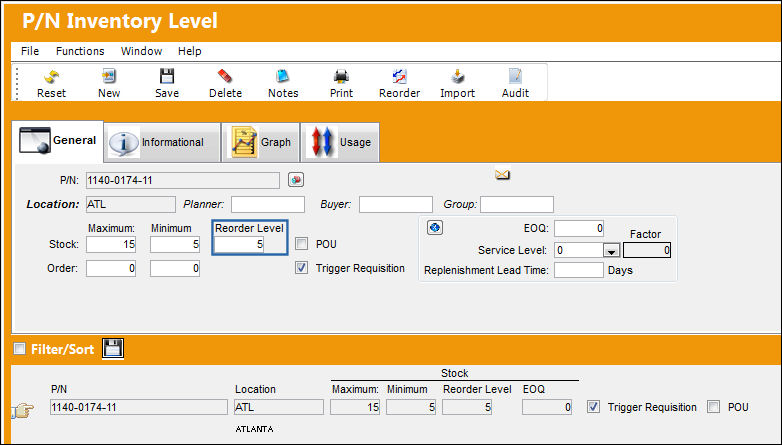Expand the Service Level dropdown
Screen dimensions: 782x445
click(611, 250)
